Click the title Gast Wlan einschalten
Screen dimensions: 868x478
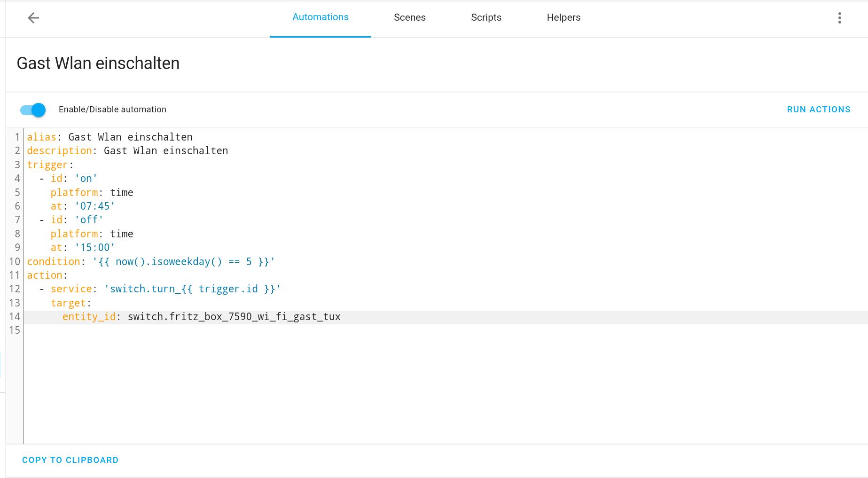(98, 63)
